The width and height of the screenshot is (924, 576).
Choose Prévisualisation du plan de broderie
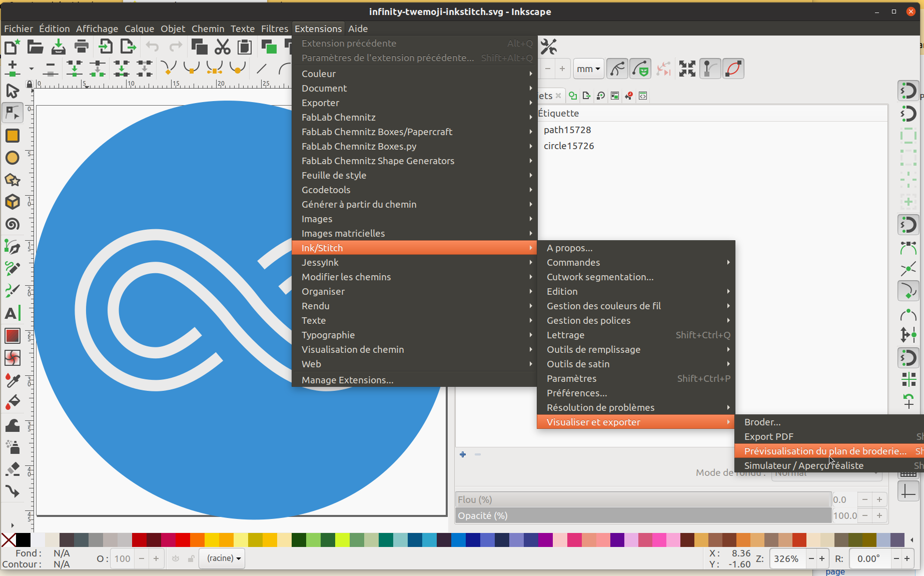click(x=829, y=451)
